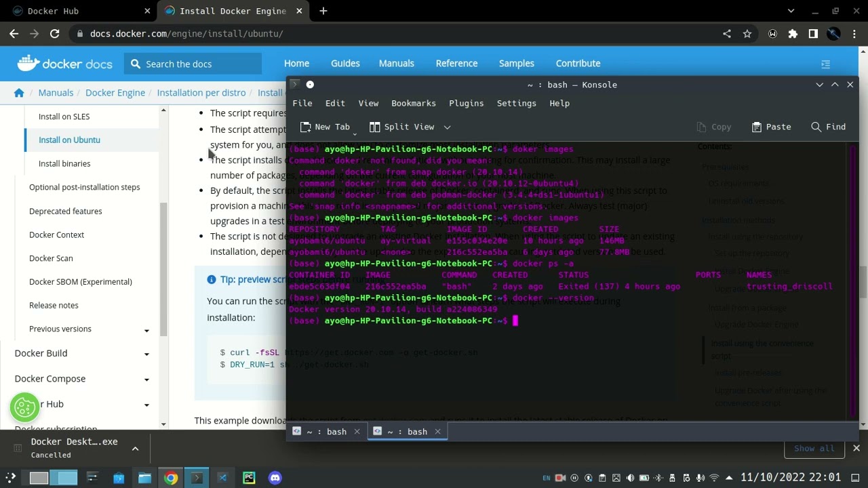Select Install on SLES sidebar item
The width and height of the screenshot is (868, 488).
(64, 117)
